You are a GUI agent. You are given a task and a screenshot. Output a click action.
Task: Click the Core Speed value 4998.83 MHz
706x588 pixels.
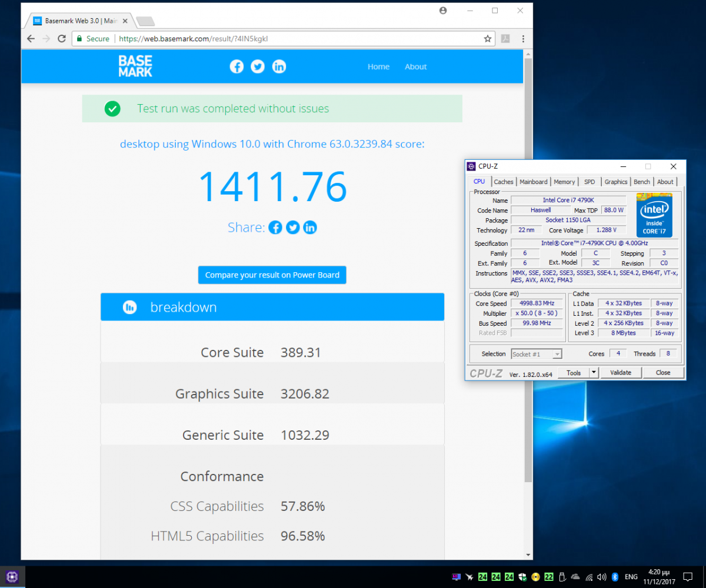[537, 303]
